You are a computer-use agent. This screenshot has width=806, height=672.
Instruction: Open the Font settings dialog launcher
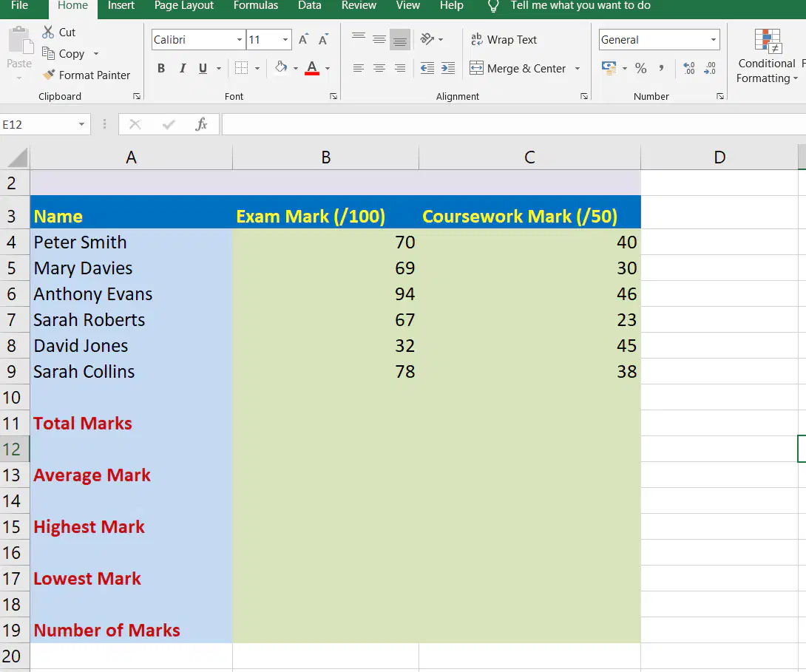tap(333, 96)
